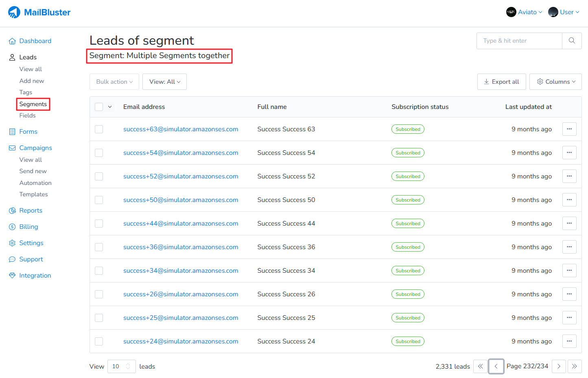Go to next page with right arrow

click(x=559, y=366)
